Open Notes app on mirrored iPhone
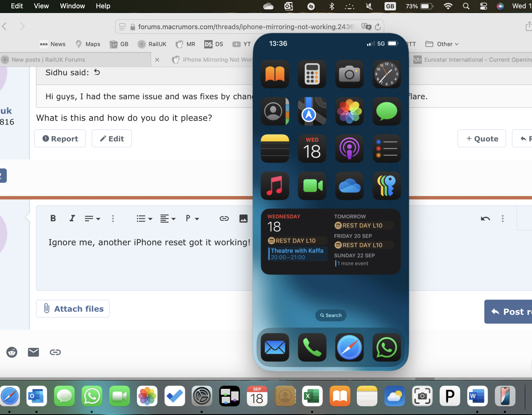The image size is (532, 415). pos(275,148)
